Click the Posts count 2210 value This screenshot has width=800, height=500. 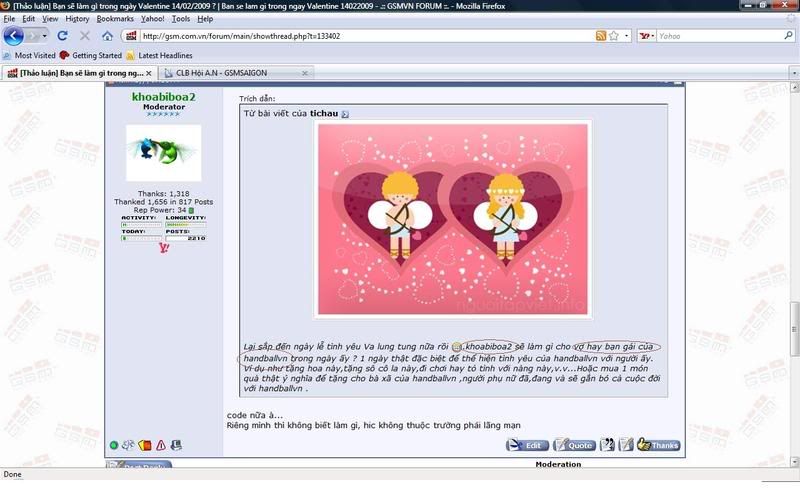(196, 238)
